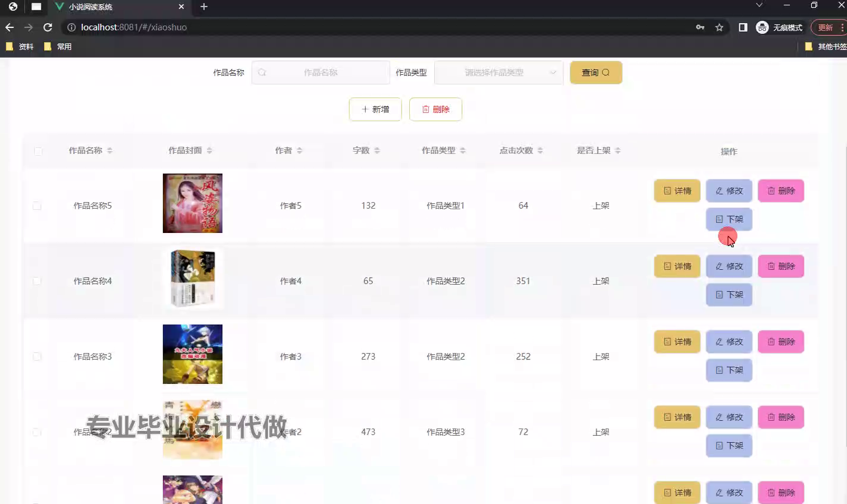Sort by 作者 column sort arrows
Screen dimensions: 847x504
[300, 151]
